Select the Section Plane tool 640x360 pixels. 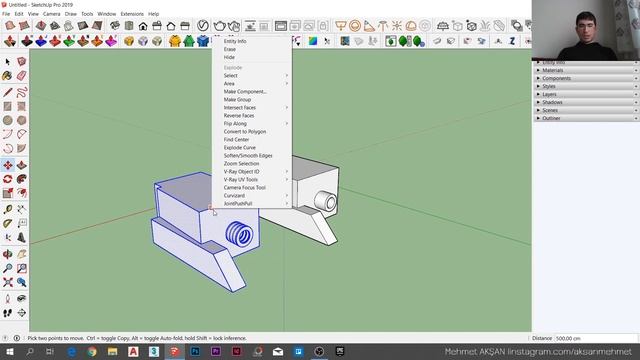(x=22, y=313)
